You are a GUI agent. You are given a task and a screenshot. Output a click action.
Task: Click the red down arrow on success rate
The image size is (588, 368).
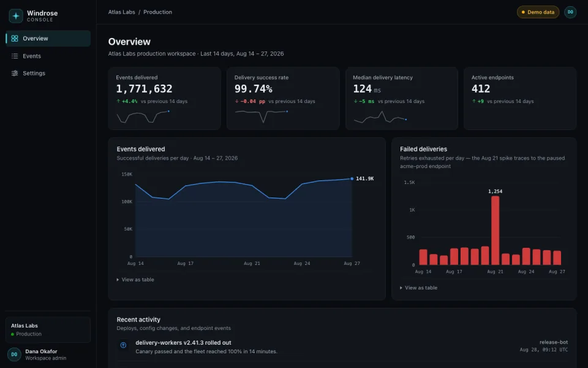point(236,101)
